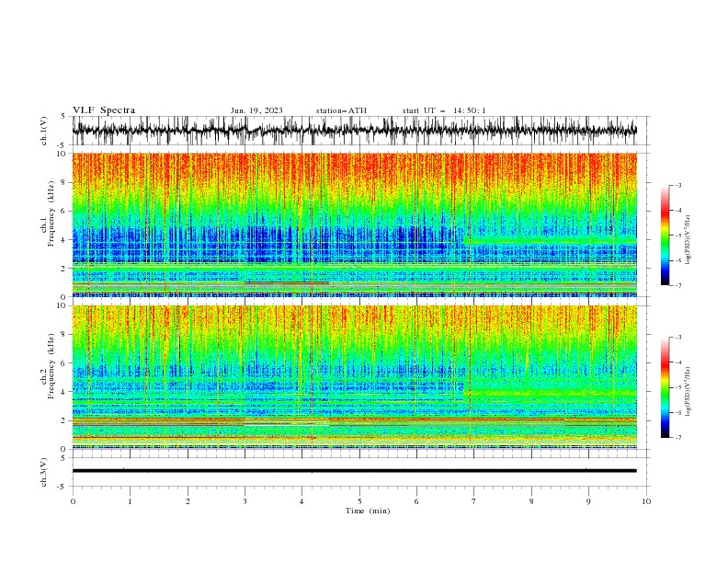Image resolution: width=728 pixels, height=563 pixels.
Task: Click the "-5" label on ch.2 color bar
Action: click(x=678, y=387)
